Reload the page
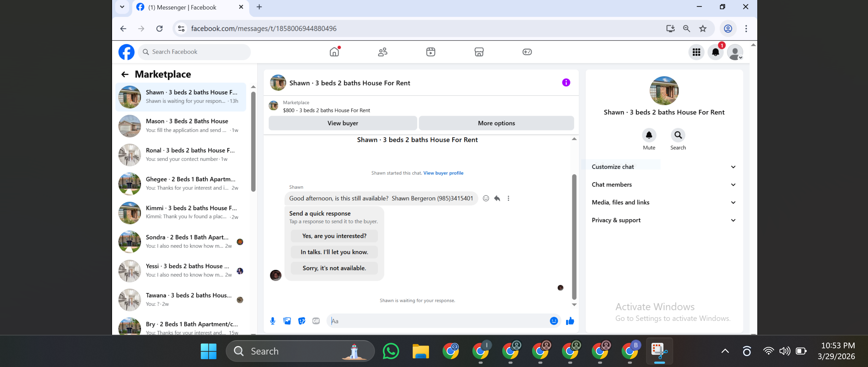The width and height of the screenshot is (868, 367). pos(159,29)
